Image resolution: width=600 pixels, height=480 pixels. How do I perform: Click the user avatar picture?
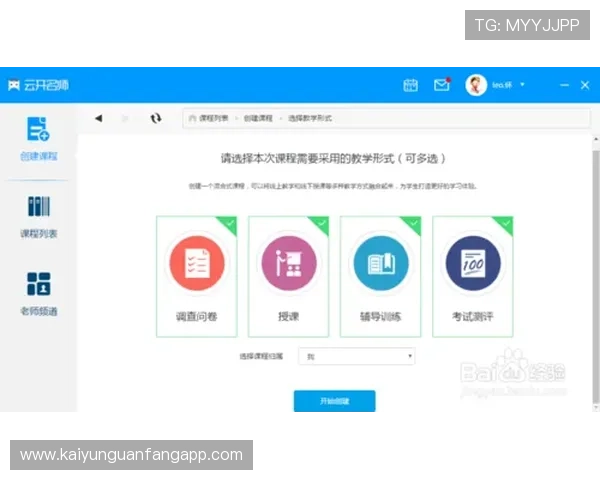(x=476, y=85)
